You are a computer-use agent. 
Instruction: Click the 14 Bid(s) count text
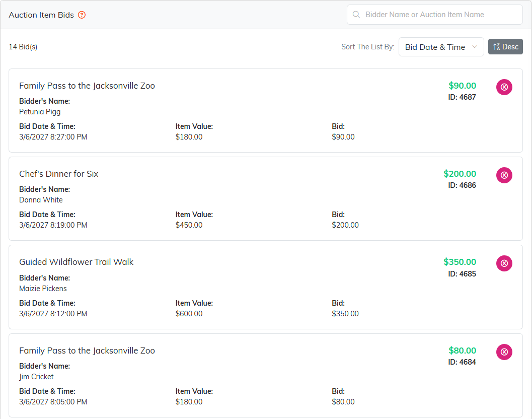click(23, 47)
